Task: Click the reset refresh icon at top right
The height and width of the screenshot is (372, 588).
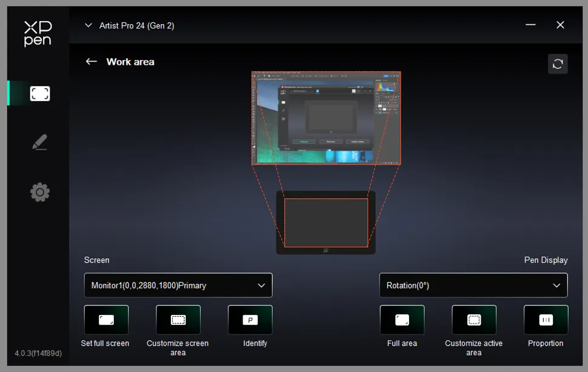Action: coord(557,64)
